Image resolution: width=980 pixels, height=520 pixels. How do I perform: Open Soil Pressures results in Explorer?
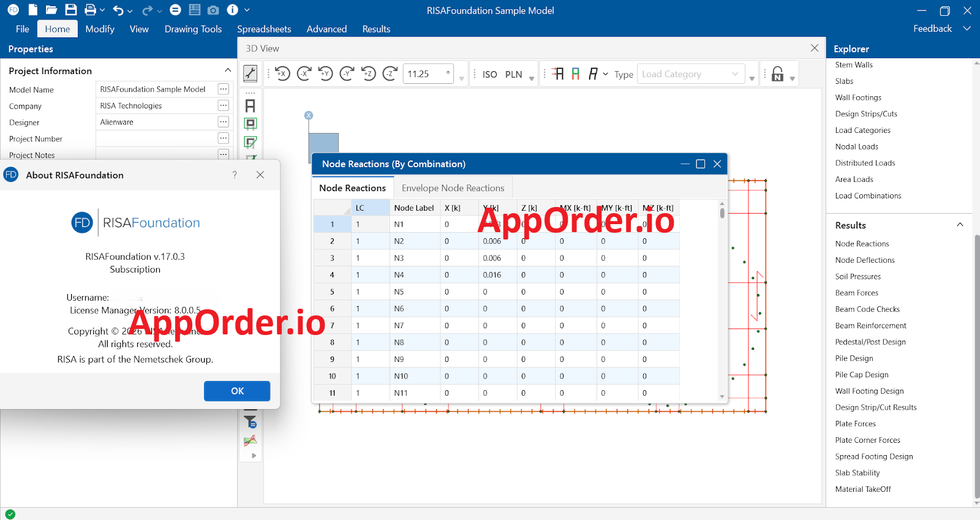point(858,276)
